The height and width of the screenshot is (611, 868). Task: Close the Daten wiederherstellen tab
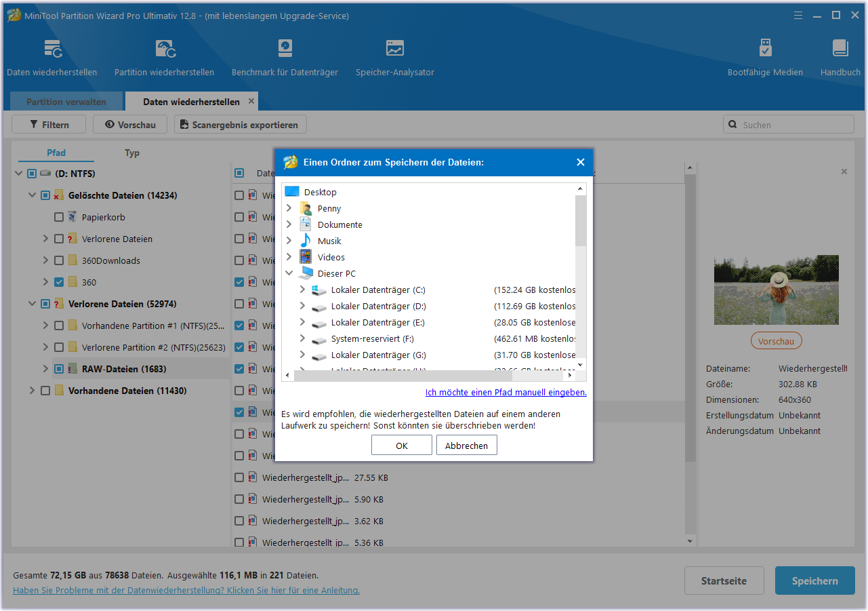click(251, 101)
